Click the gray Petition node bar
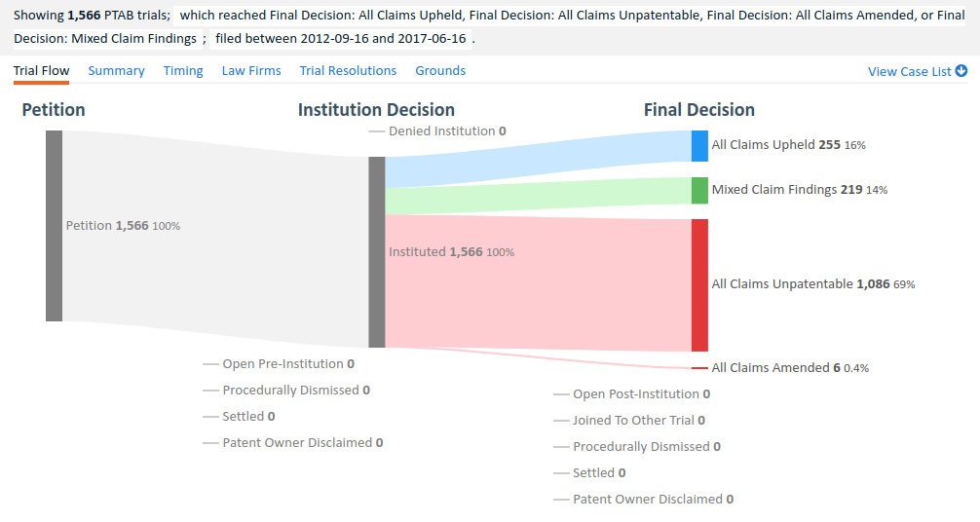980x522 pixels. coord(55,225)
